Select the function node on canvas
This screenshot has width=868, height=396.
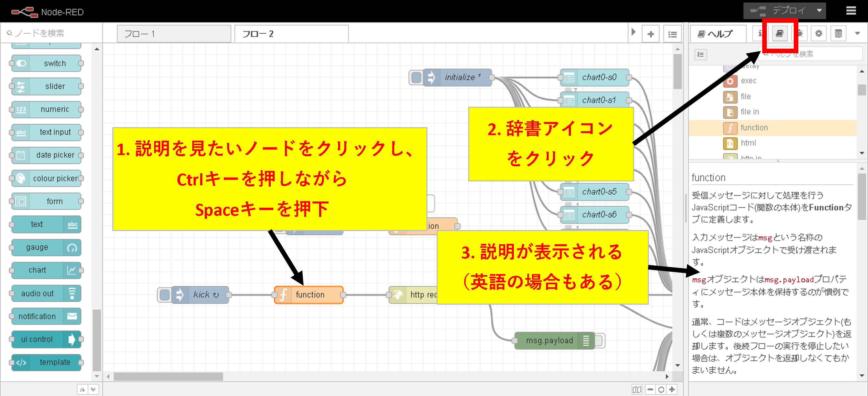click(x=308, y=295)
